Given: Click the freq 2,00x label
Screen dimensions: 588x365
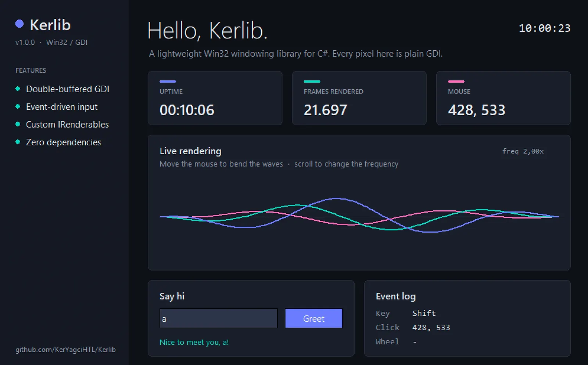Looking at the screenshot, I should click(x=523, y=151).
